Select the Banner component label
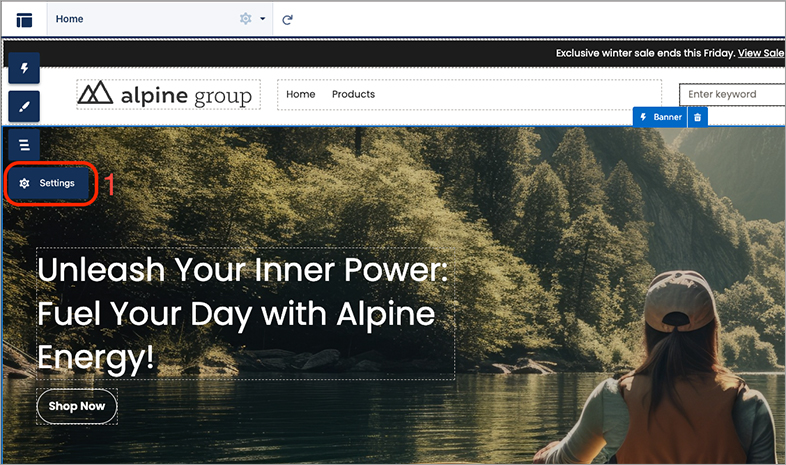The image size is (786, 465). tap(660, 117)
